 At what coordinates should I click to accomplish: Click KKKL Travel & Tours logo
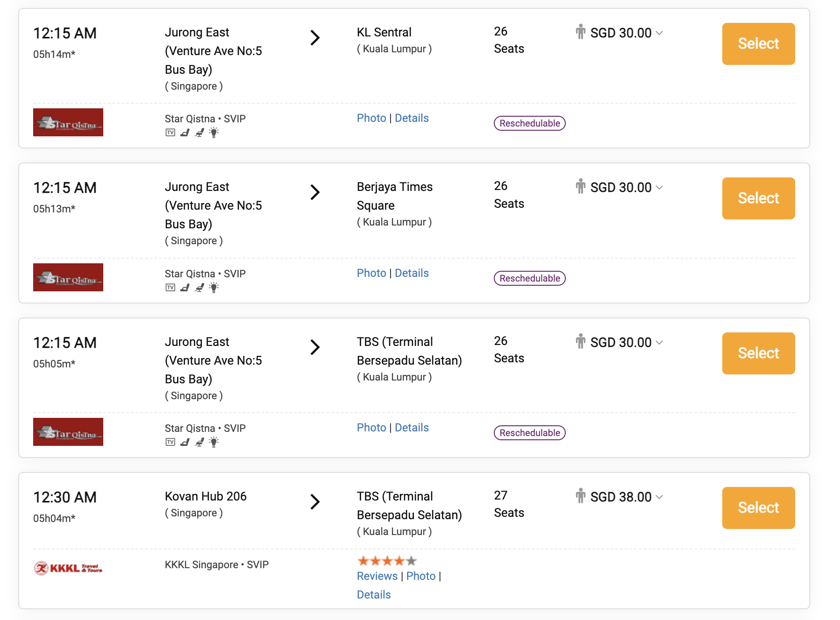(68, 568)
